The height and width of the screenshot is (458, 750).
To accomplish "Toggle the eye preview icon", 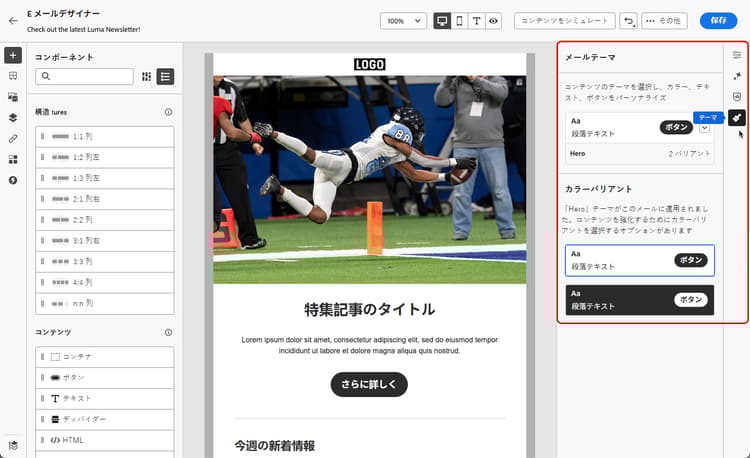I will (493, 21).
